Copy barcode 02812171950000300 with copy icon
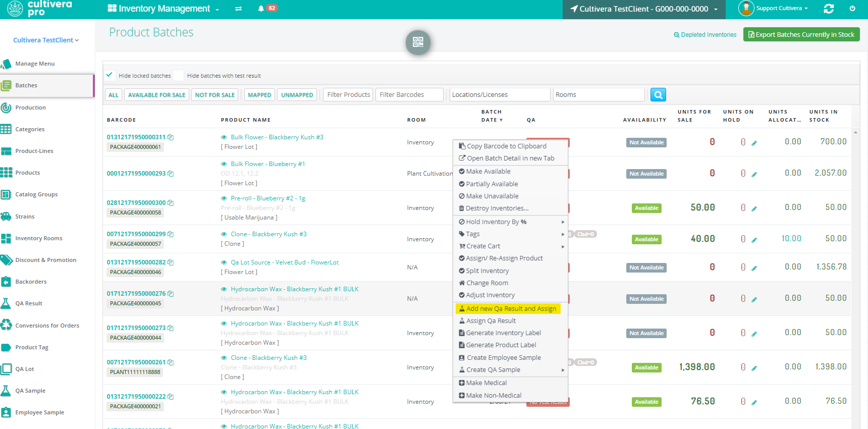 [171, 203]
